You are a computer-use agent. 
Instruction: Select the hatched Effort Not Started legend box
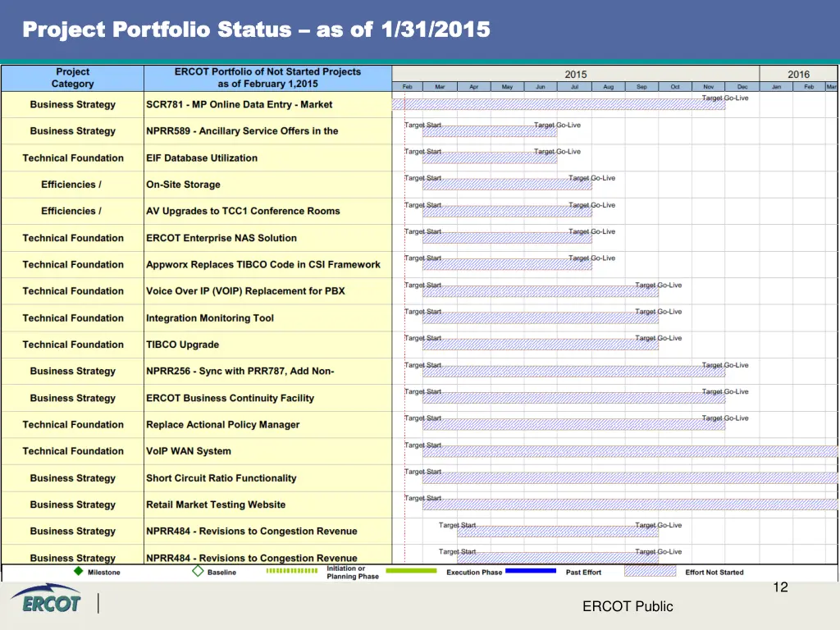[x=651, y=571]
